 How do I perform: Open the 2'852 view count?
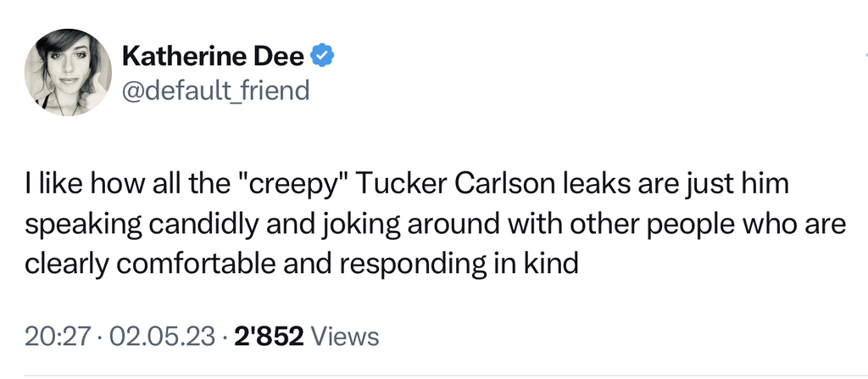pyautogui.click(x=269, y=337)
